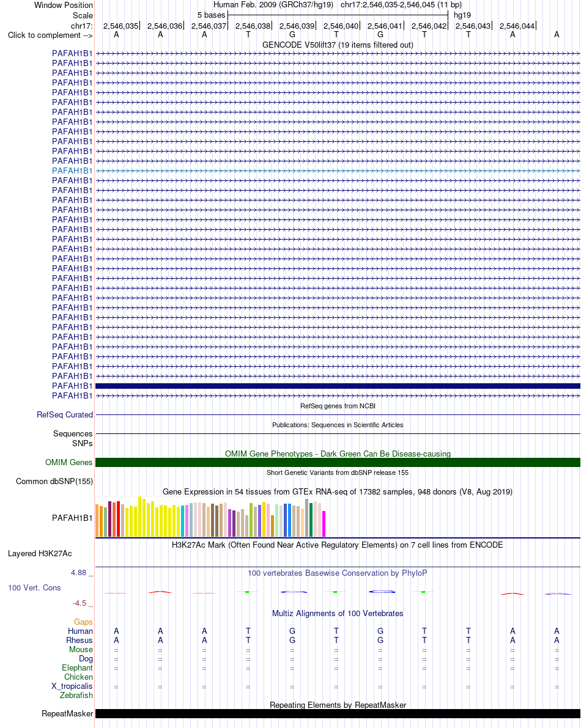
Task: Open 'Multiz Alignments of 100 Vertebrates' title
Action: tap(338, 613)
